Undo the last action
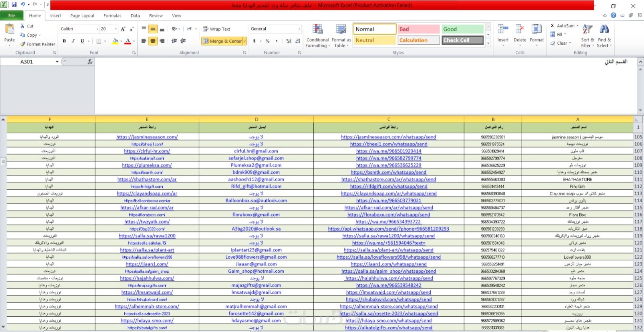The width and height of the screenshot is (644, 332). (23, 5)
